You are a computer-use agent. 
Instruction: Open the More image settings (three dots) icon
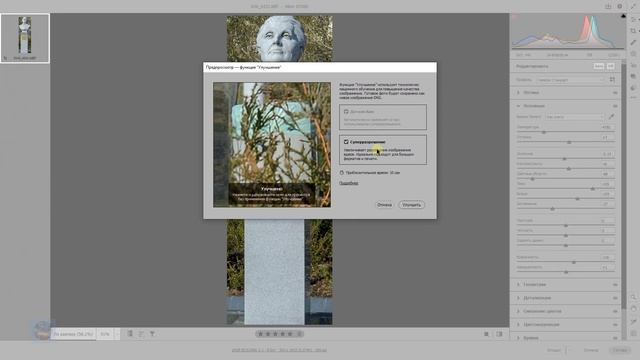coord(633,98)
